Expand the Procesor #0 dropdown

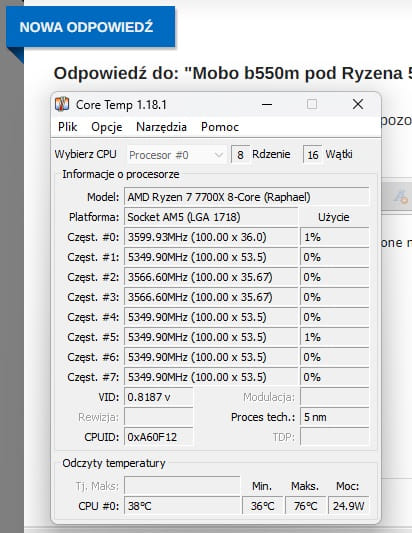(x=176, y=155)
